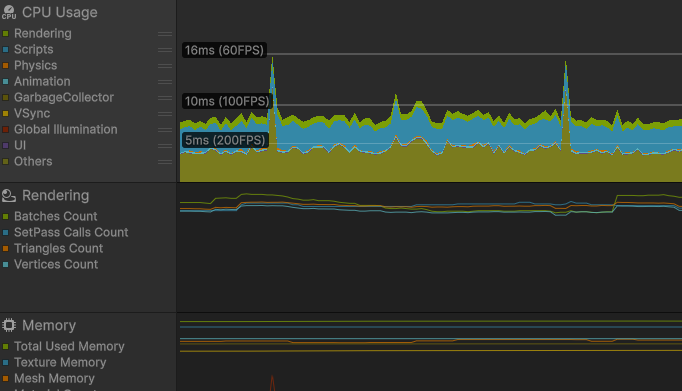Grab the reorder handle beside Others

click(x=165, y=162)
